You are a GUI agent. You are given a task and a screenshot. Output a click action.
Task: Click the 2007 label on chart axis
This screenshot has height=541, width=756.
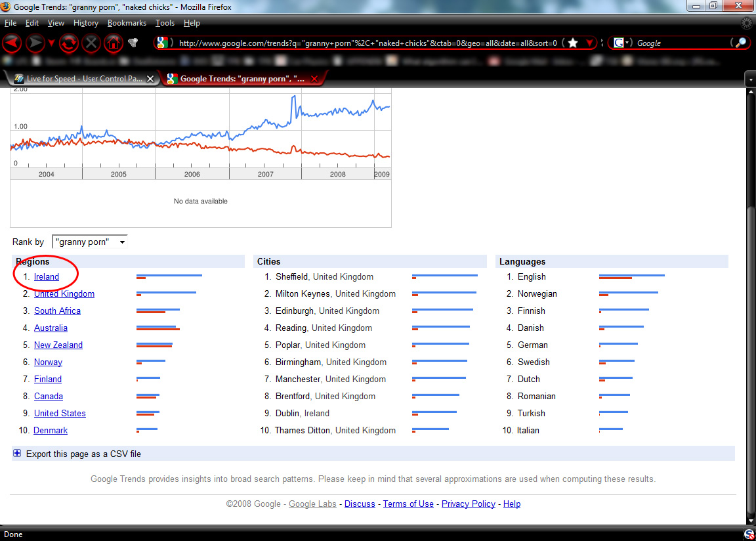tap(265, 174)
